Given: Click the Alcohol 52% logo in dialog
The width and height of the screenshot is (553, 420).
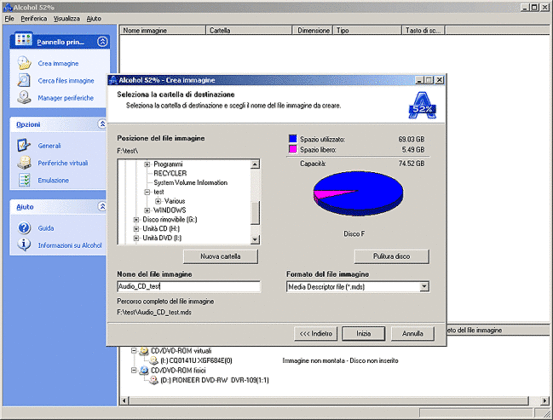Looking at the screenshot, I should point(422,105).
